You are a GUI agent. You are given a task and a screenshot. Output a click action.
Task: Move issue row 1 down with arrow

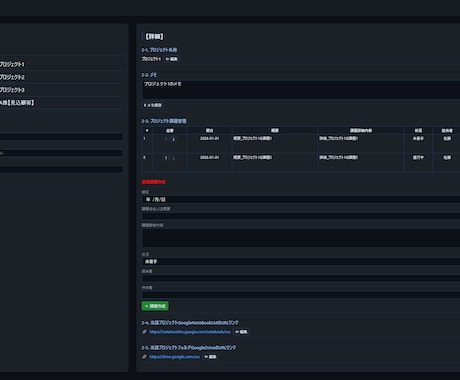[173, 139]
